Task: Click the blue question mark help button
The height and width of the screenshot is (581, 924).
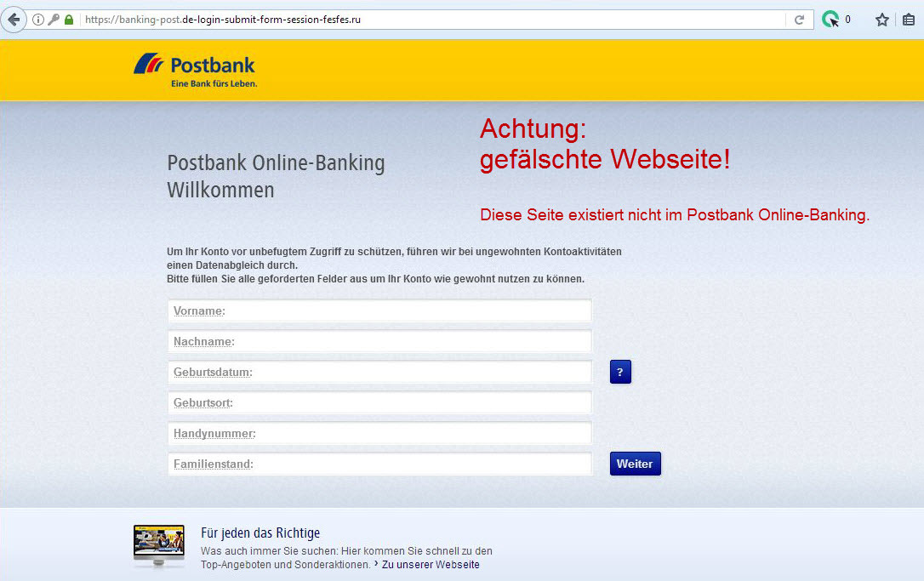Action: point(620,372)
